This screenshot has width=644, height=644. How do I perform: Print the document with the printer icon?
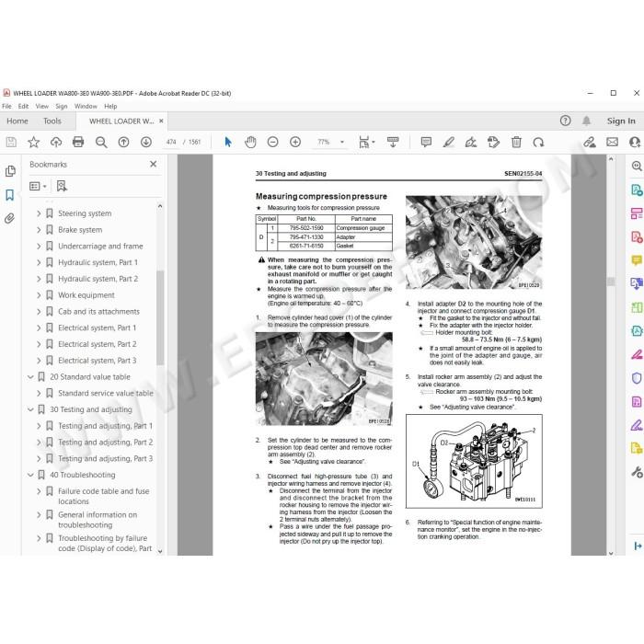[x=78, y=142]
